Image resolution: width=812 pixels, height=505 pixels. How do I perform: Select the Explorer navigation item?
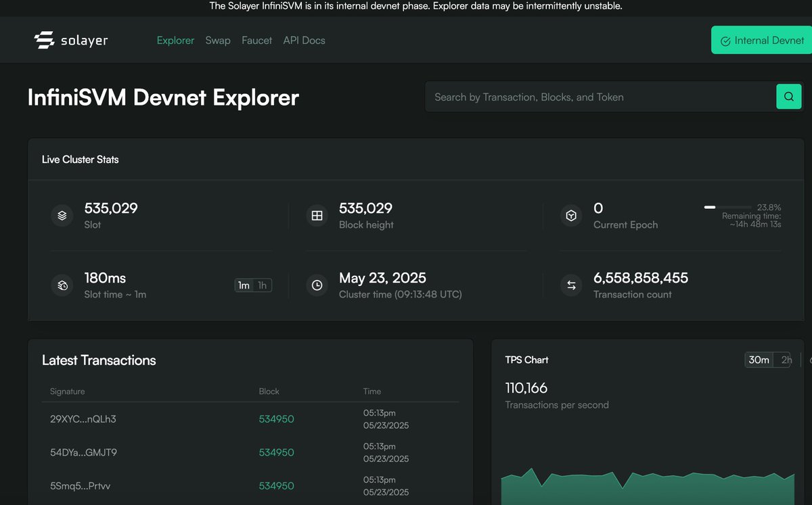pyautogui.click(x=175, y=40)
